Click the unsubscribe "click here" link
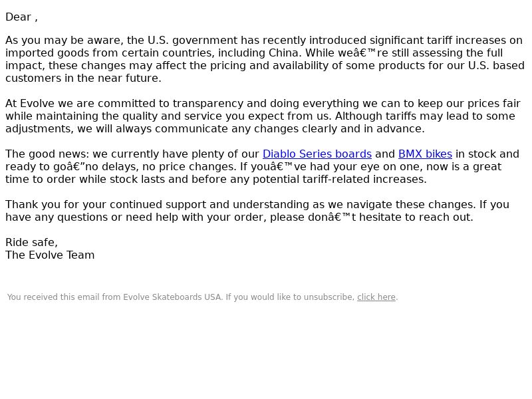Screen dimensions: 532x399 [x=376, y=297]
